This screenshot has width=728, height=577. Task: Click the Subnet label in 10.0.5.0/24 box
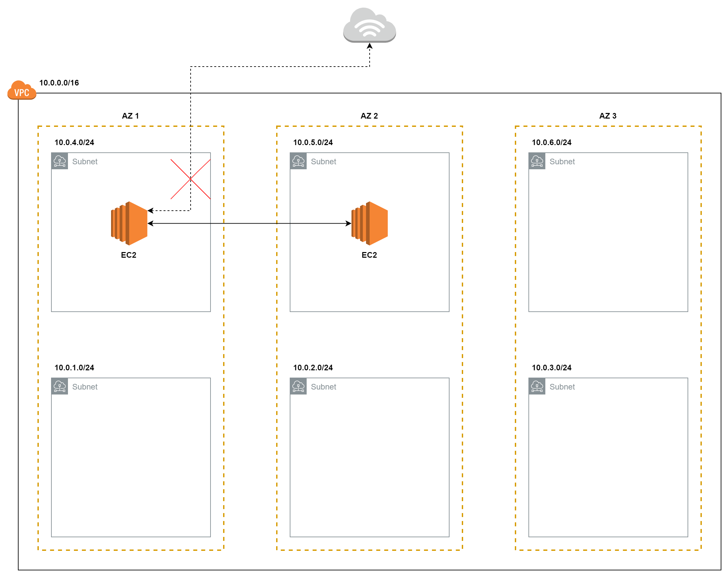[324, 162]
